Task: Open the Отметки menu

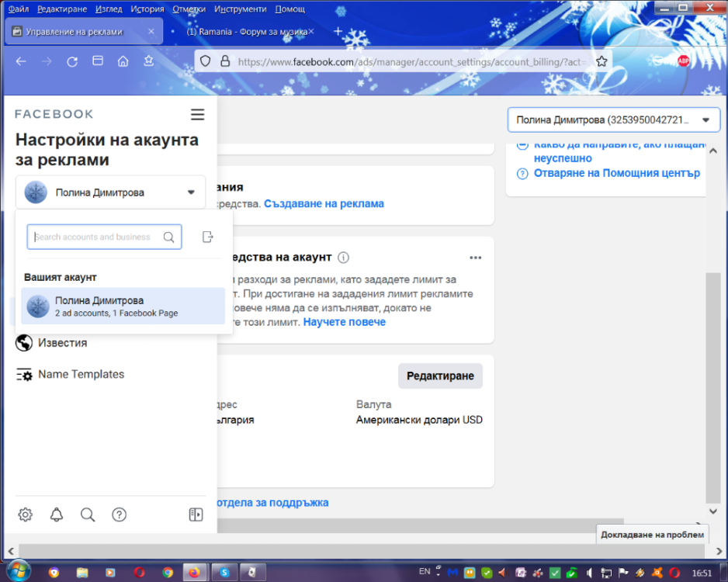Action: coord(189,9)
